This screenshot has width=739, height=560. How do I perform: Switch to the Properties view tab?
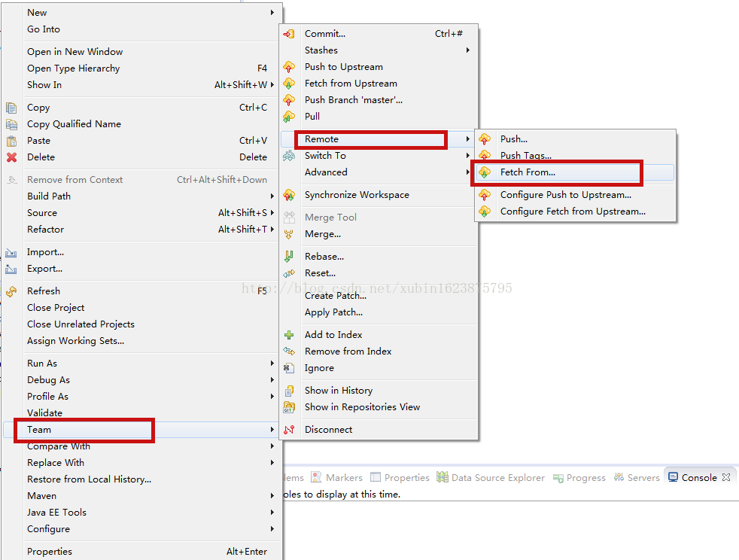click(x=400, y=477)
